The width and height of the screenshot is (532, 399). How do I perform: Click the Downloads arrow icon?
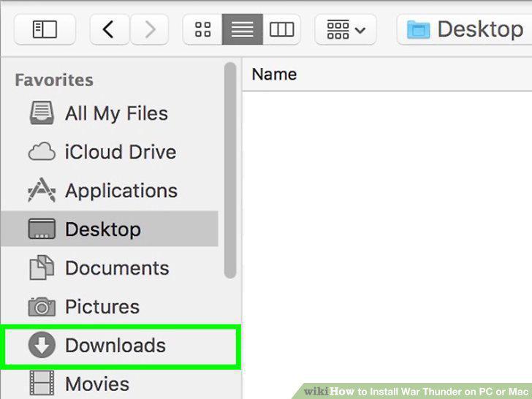[x=42, y=345]
